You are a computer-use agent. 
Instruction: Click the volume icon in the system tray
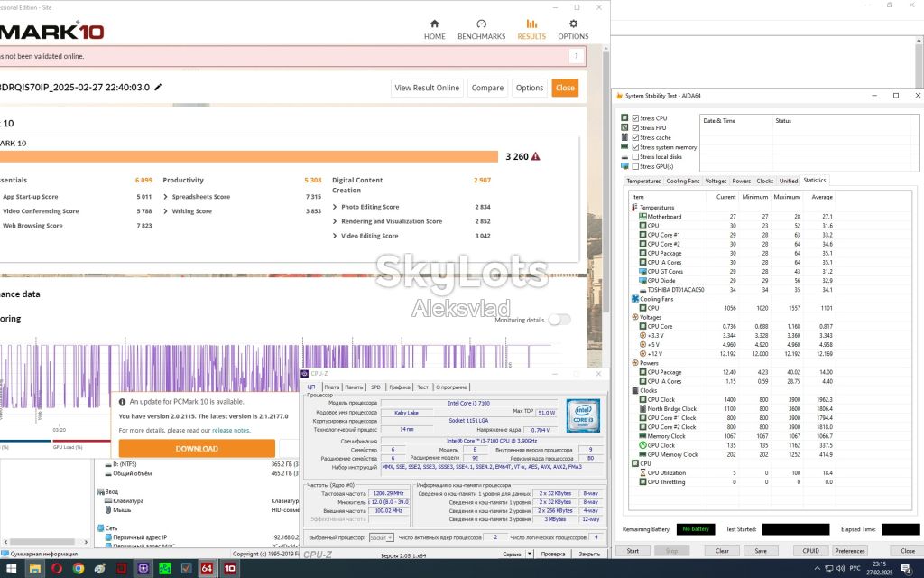pyautogui.click(x=840, y=569)
